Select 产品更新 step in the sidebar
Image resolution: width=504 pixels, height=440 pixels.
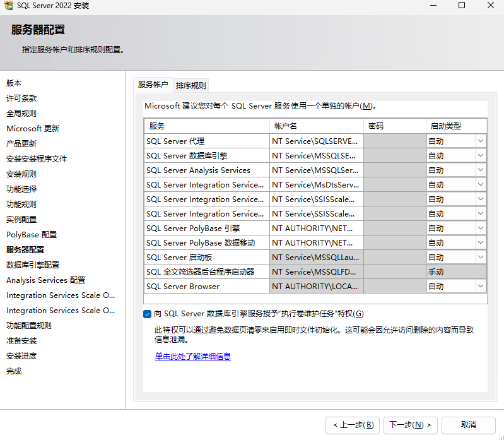pyautogui.click(x=21, y=143)
